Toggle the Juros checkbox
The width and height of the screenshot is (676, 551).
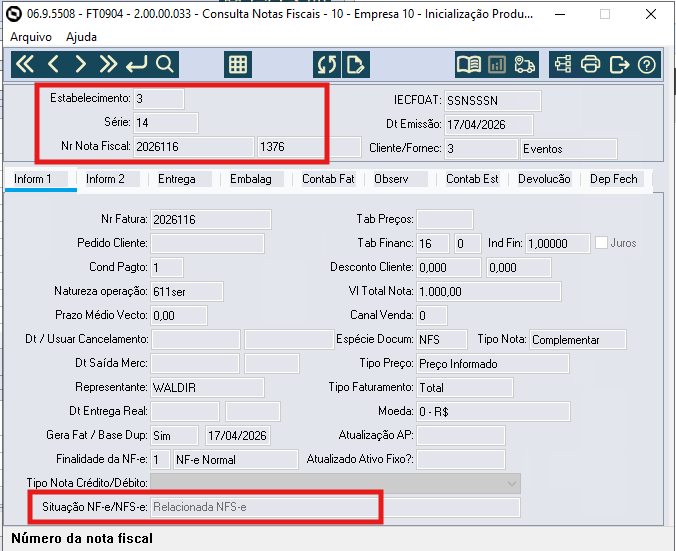(x=601, y=243)
